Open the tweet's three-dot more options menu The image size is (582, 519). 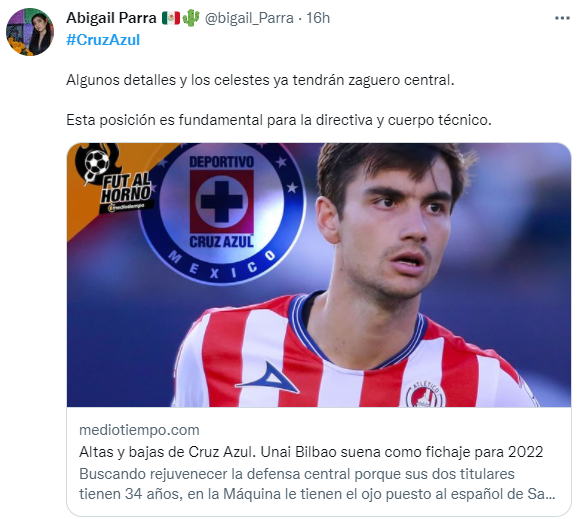tap(562, 18)
